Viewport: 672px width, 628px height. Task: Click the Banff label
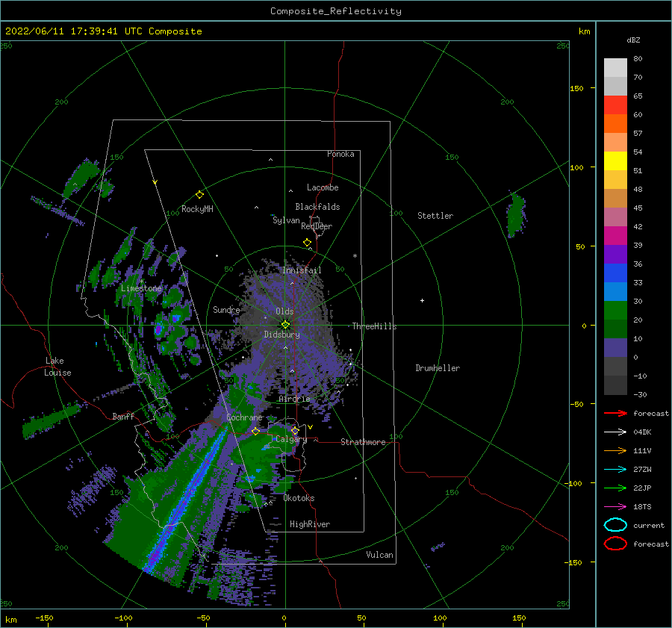pos(123,416)
